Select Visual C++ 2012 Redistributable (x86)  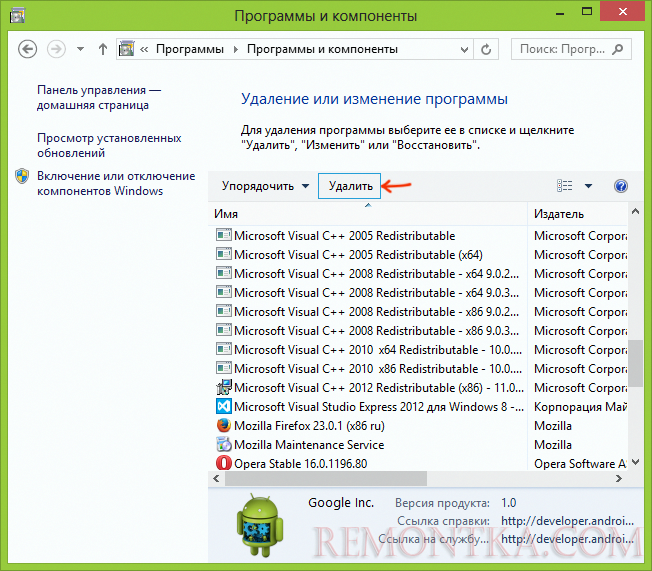tap(379, 388)
